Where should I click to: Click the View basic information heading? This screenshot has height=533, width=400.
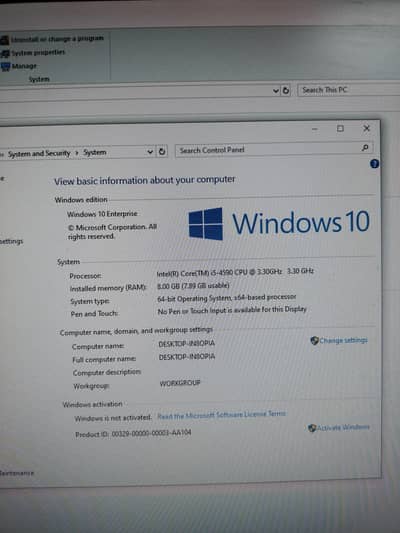coord(144,180)
